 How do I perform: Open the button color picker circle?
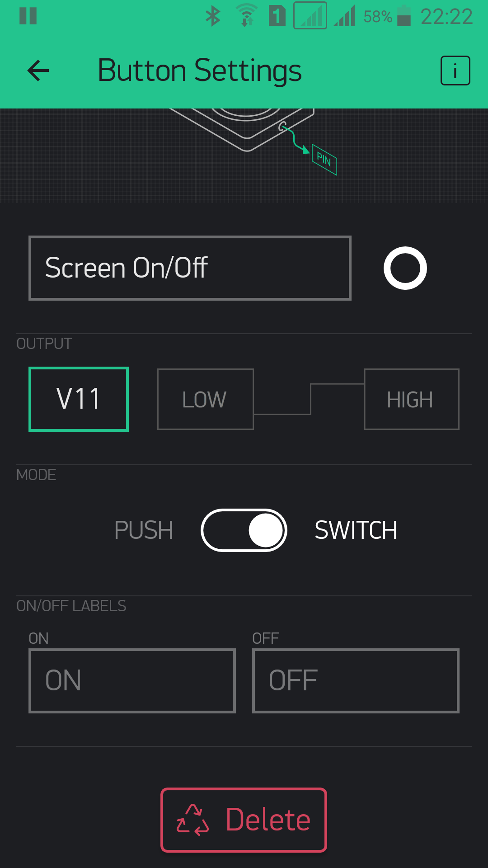pyautogui.click(x=405, y=268)
